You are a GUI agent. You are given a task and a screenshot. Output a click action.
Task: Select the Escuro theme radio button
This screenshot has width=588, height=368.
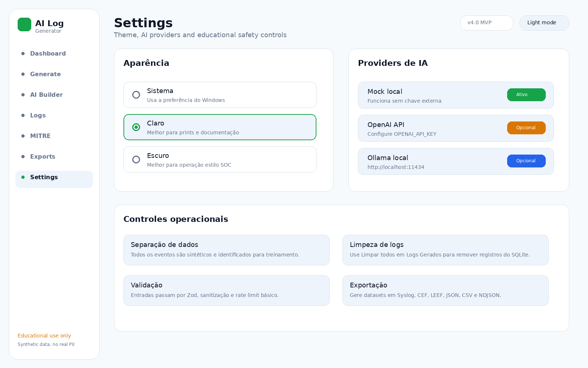coord(136,160)
